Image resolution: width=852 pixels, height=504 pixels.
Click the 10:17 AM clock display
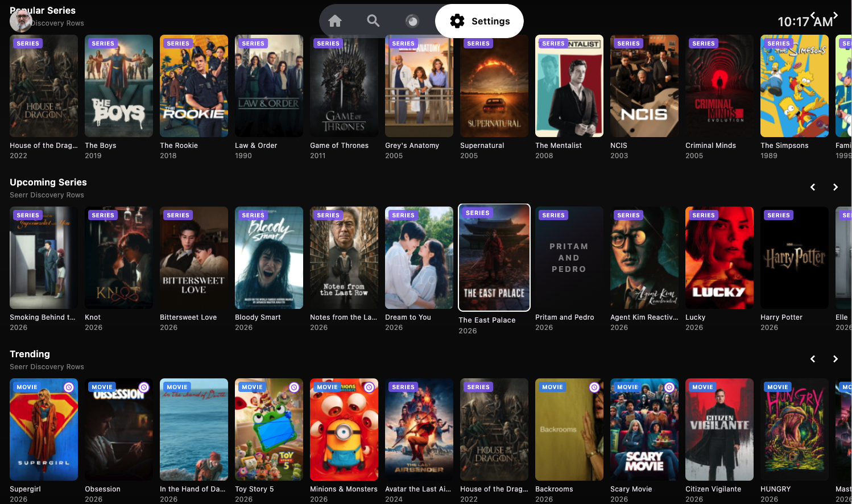(805, 22)
